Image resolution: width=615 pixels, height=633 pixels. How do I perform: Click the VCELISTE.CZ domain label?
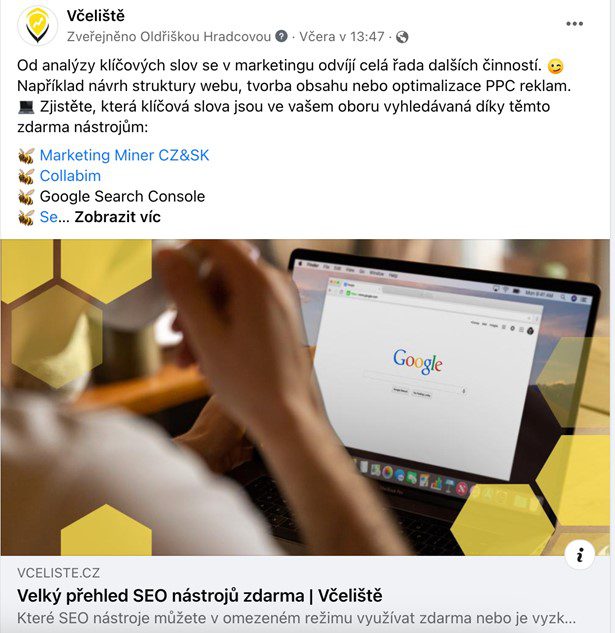click(x=59, y=573)
